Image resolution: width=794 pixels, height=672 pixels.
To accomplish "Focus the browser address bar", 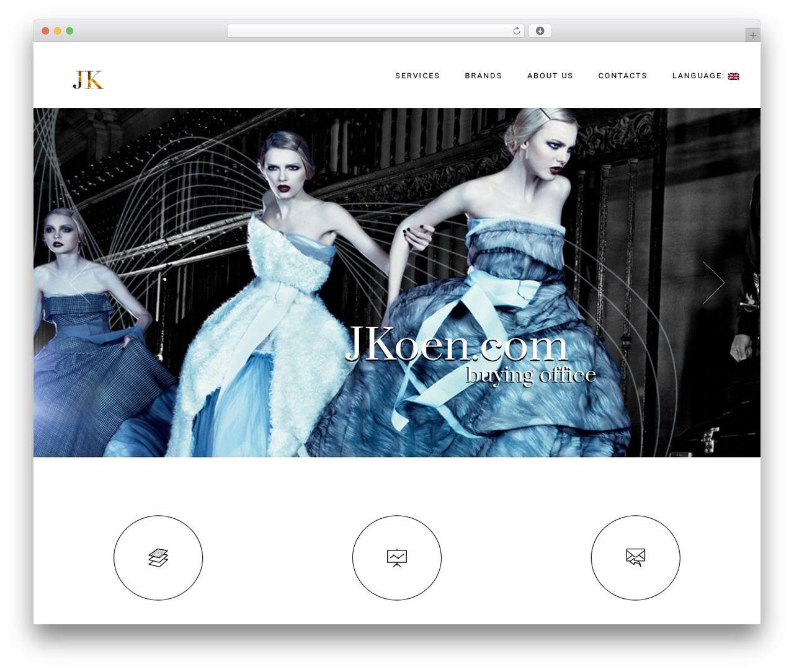I will 375,31.
